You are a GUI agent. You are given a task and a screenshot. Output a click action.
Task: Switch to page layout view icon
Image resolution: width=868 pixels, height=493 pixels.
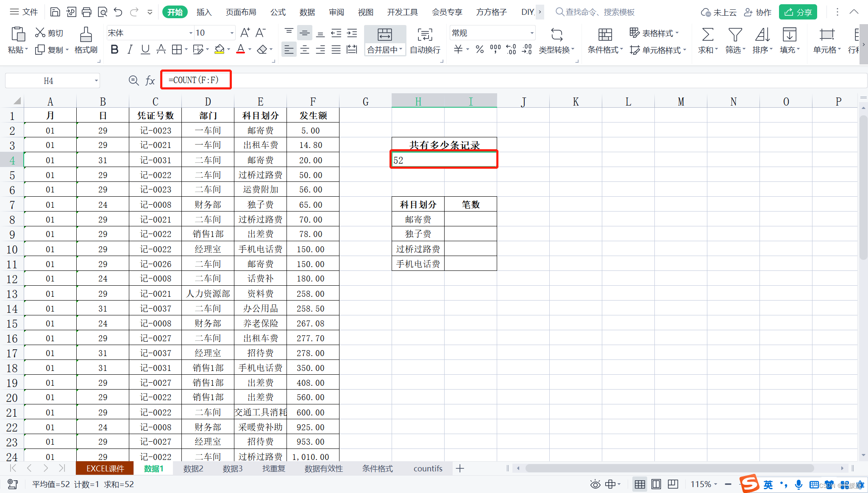pyautogui.click(x=656, y=484)
